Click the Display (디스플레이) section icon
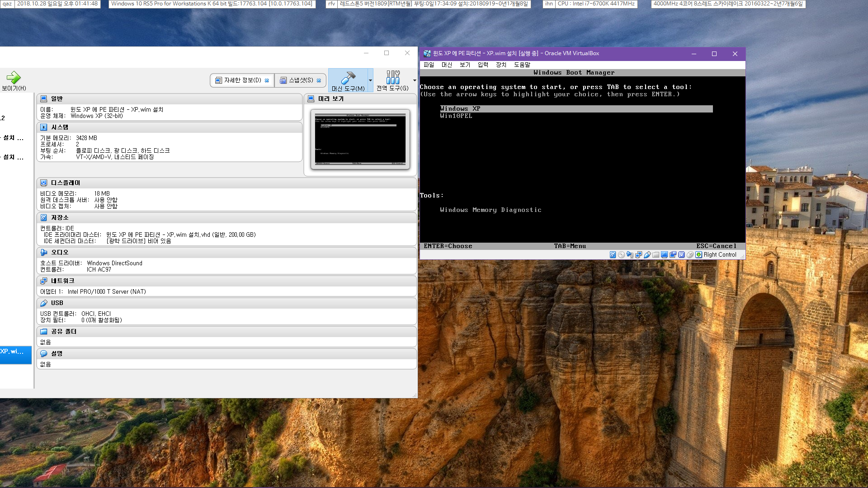This screenshot has width=868, height=488. (44, 183)
